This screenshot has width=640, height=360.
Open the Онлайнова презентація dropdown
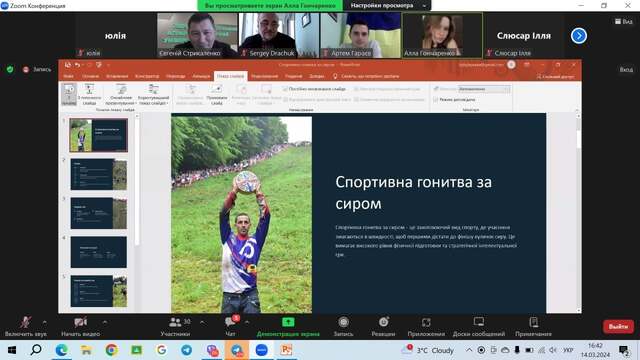(x=121, y=94)
